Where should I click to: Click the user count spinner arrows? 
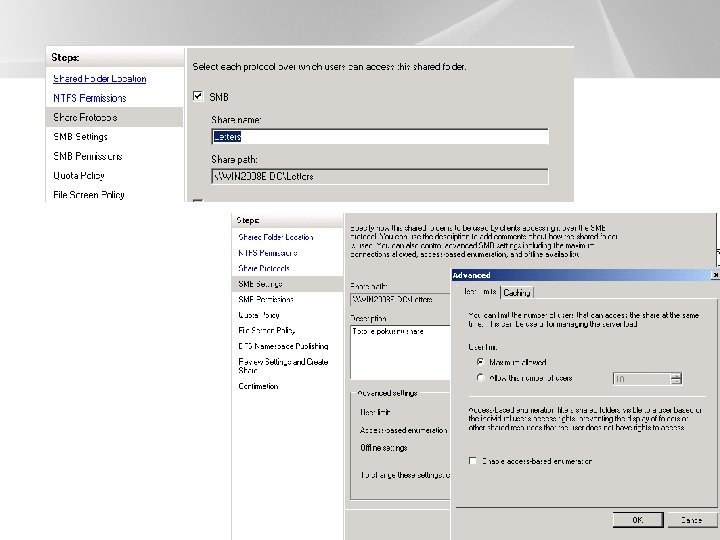click(x=676, y=379)
